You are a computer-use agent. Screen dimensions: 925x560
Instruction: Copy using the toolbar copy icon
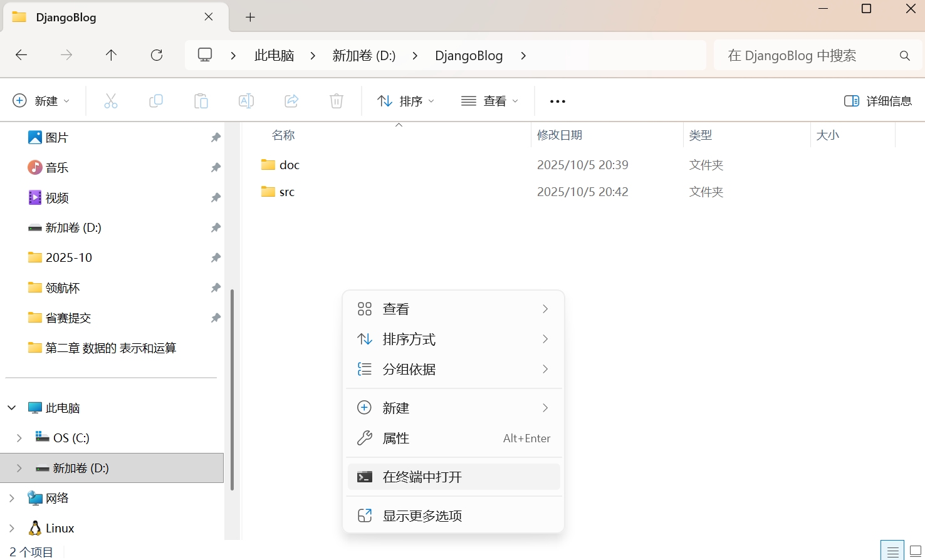pos(156,100)
